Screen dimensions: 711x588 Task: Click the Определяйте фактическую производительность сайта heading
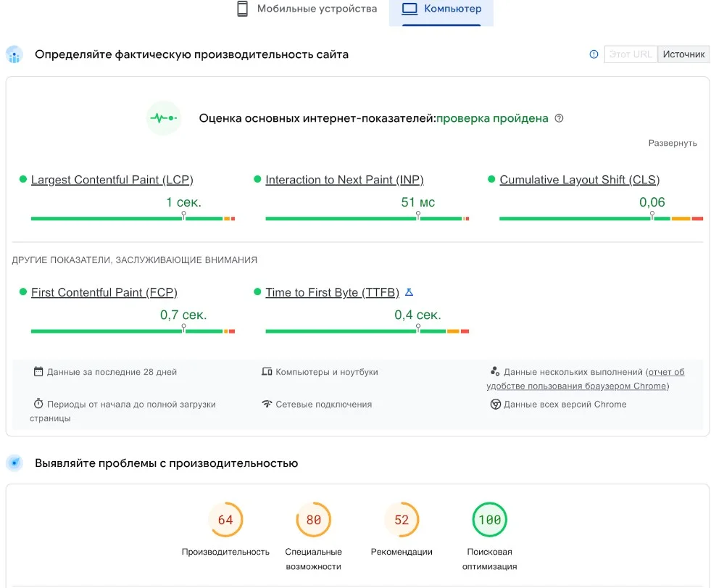tap(191, 54)
